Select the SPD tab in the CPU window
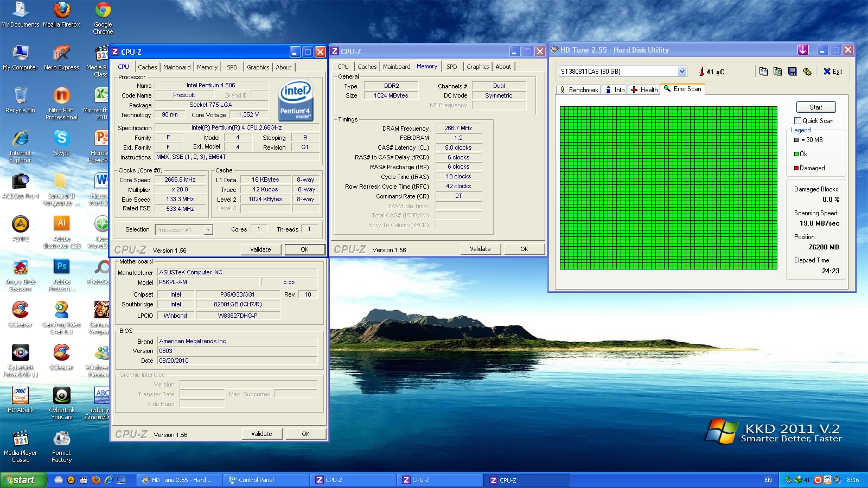 pos(232,67)
